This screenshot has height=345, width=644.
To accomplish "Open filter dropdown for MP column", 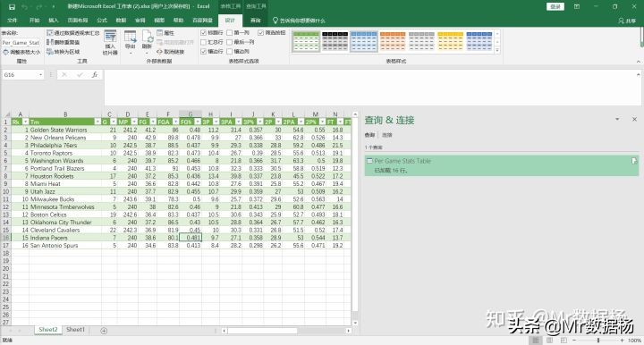I will [x=134, y=122].
